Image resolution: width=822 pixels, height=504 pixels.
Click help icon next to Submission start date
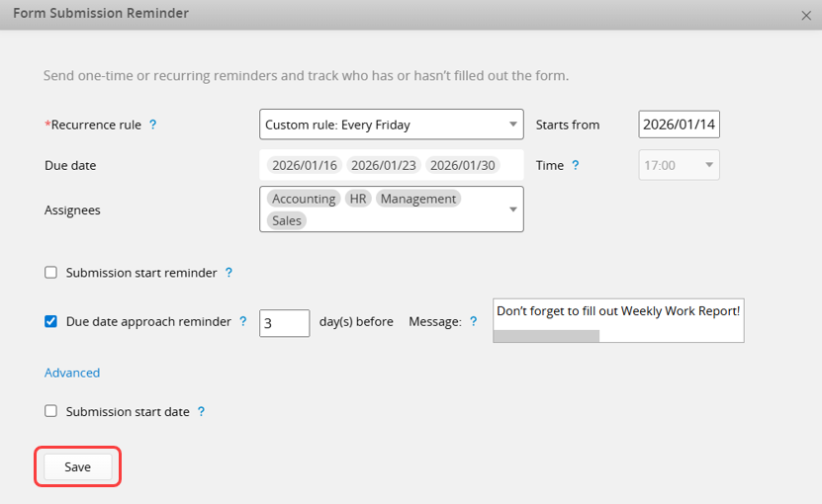[201, 412]
